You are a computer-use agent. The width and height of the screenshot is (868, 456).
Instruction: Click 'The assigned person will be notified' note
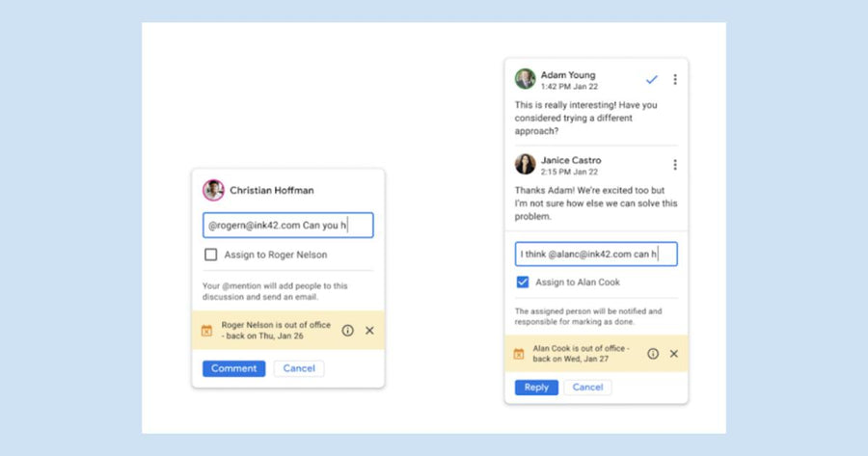pos(588,316)
